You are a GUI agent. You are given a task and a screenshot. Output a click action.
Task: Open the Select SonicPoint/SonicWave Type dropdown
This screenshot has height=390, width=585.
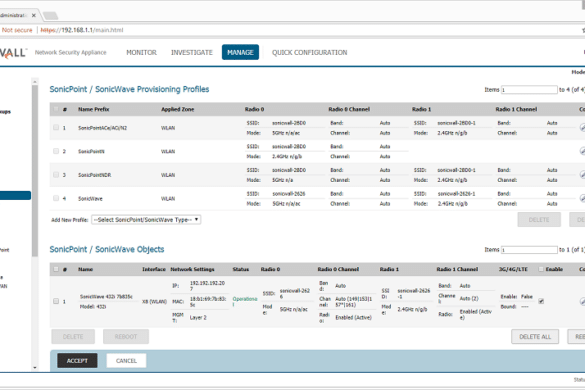pyautogui.click(x=146, y=219)
